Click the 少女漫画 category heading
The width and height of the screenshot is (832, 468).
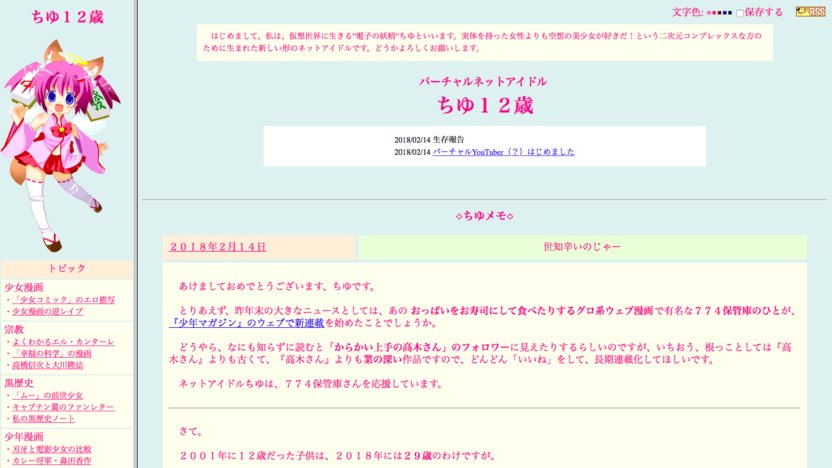click(24, 288)
